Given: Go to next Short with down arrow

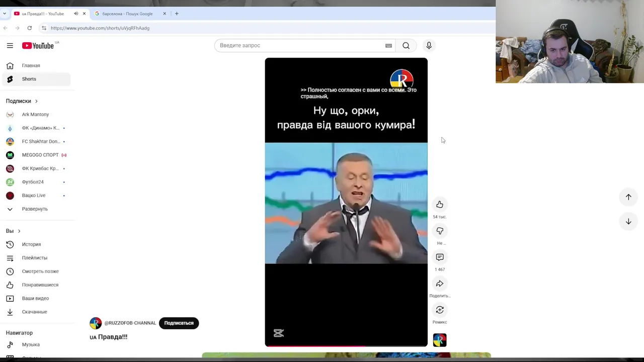Looking at the screenshot, I should tap(628, 221).
